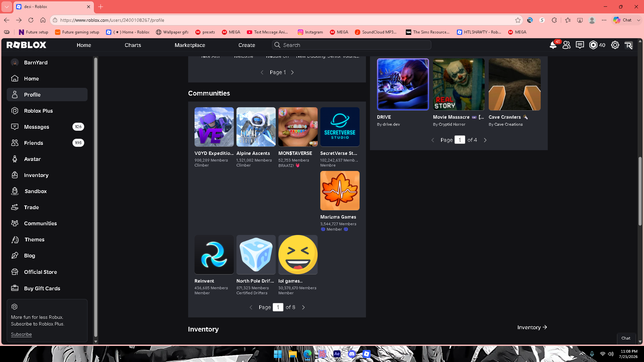This screenshot has width=644, height=362.
Task: Next page arrow beside Page 1
Action: point(292,72)
